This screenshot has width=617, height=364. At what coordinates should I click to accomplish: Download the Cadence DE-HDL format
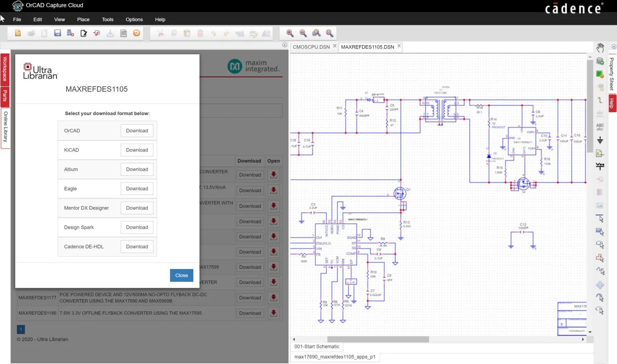(x=137, y=246)
